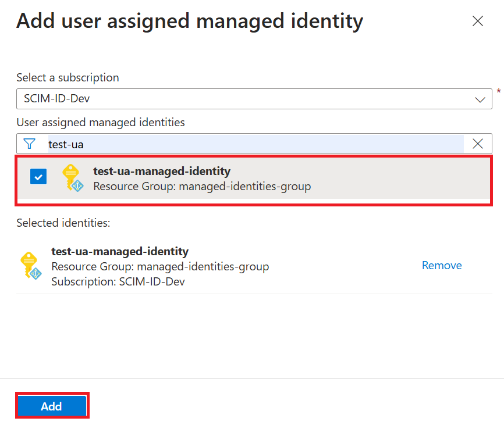This screenshot has width=504, height=425.
Task: Click the Add button
Action: point(52,405)
